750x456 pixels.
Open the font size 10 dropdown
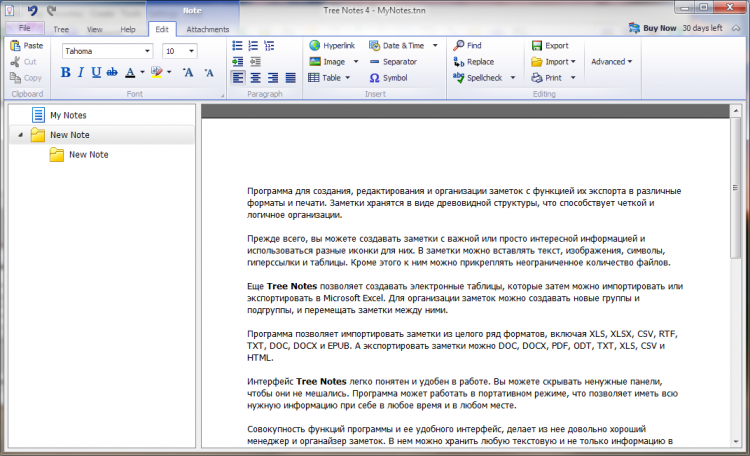(191, 51)
